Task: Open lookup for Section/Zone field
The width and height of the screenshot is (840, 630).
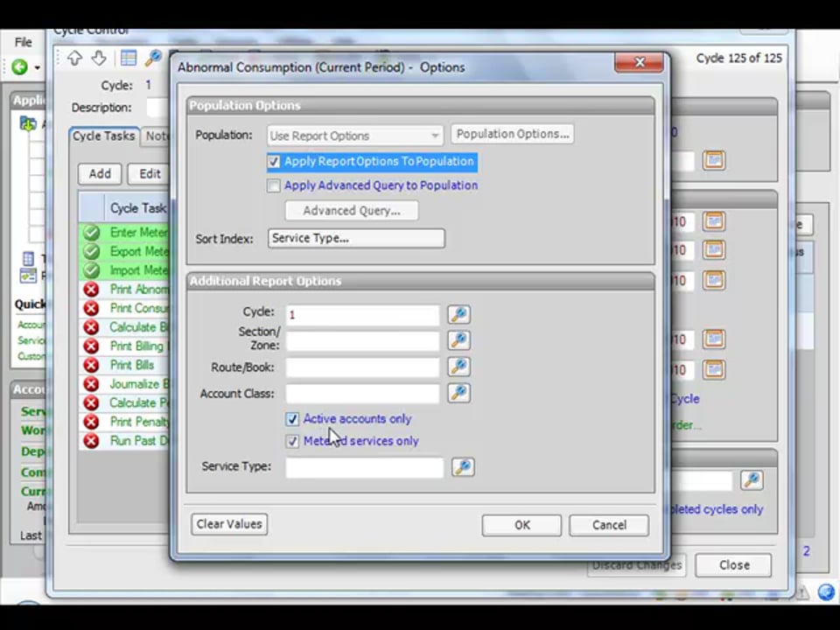Action: [459, 340]
